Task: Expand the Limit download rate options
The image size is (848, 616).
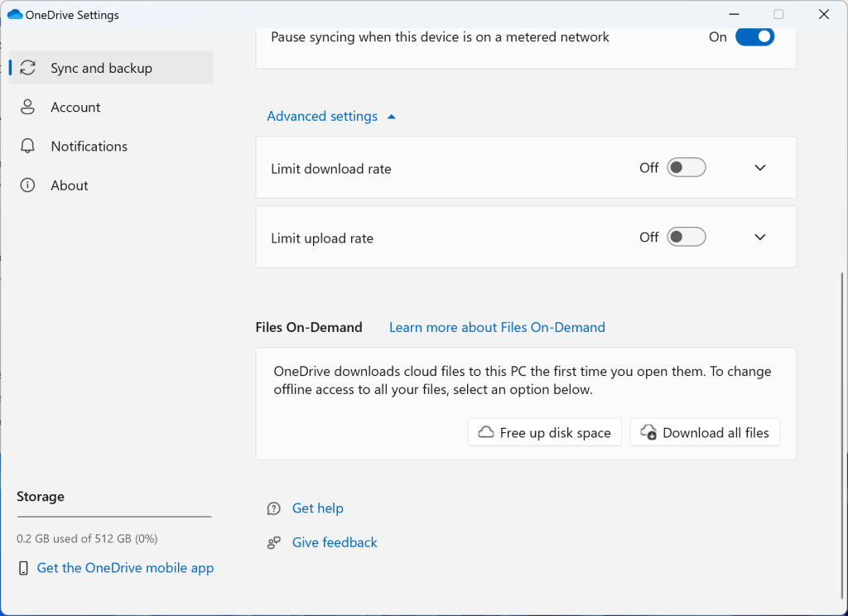Action: pyautogui.click(x=759, y=167)
